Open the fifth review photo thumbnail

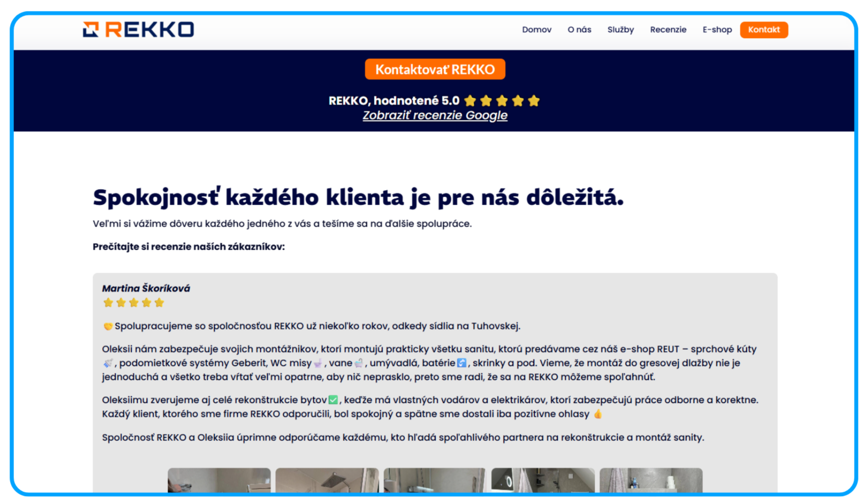point(651,480)
